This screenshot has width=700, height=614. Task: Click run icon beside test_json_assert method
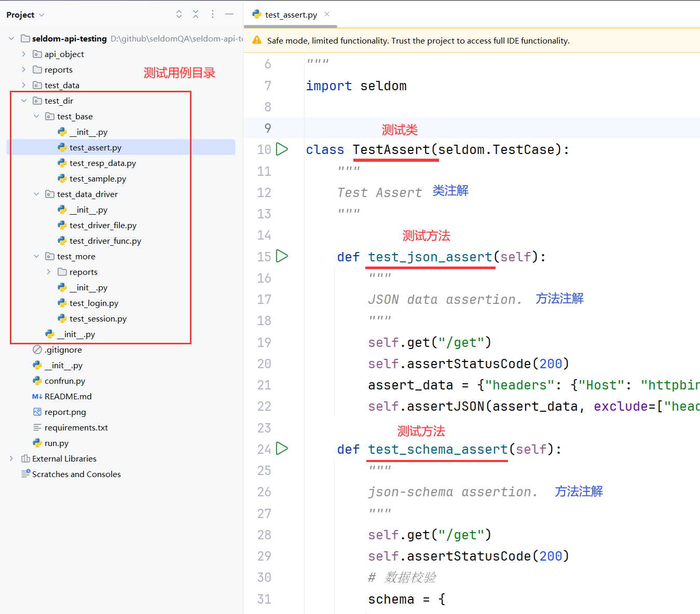pos(282,256)
